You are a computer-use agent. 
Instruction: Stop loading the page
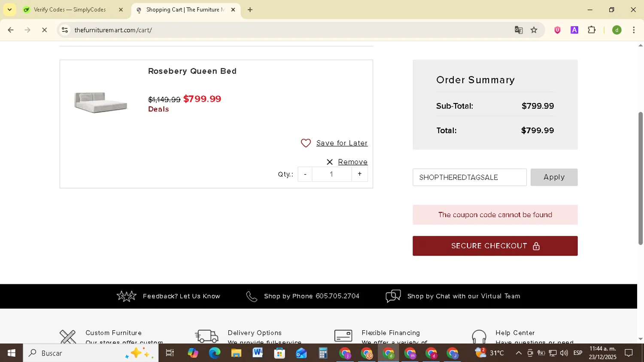[44, 30]
